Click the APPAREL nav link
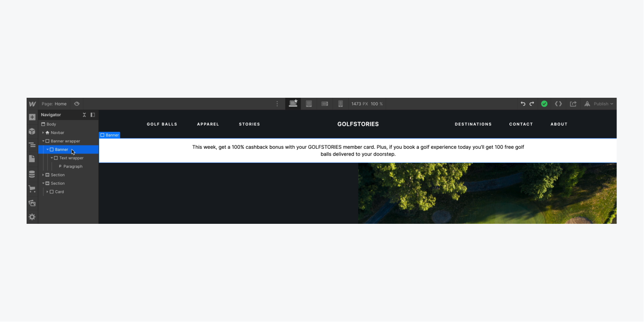The image size is (644, 322). 208,124
